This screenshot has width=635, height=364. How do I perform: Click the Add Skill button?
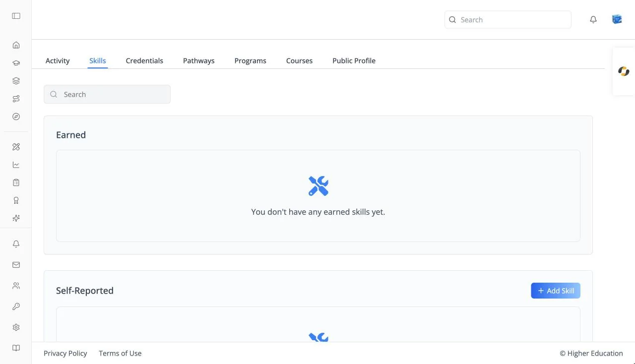pos(556,291)
